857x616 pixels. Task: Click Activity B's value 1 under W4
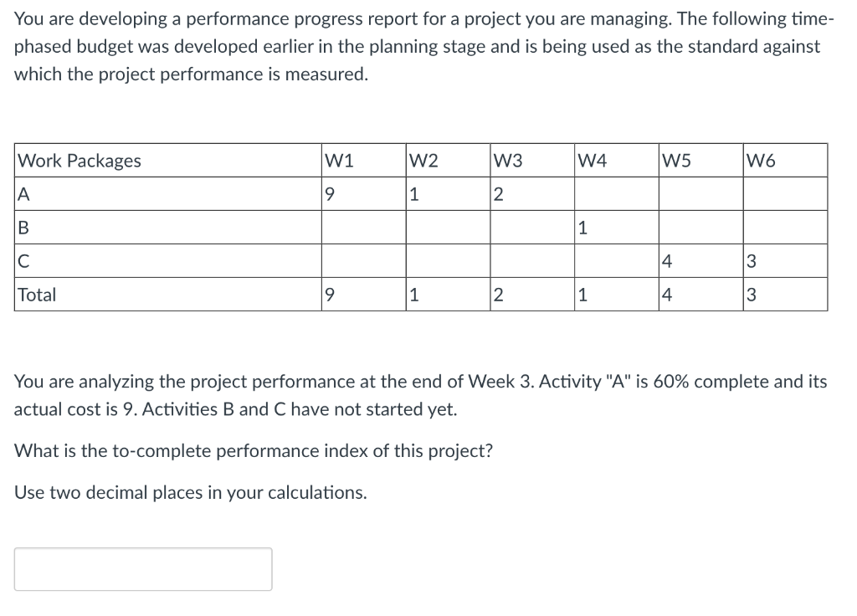[580, 227]
